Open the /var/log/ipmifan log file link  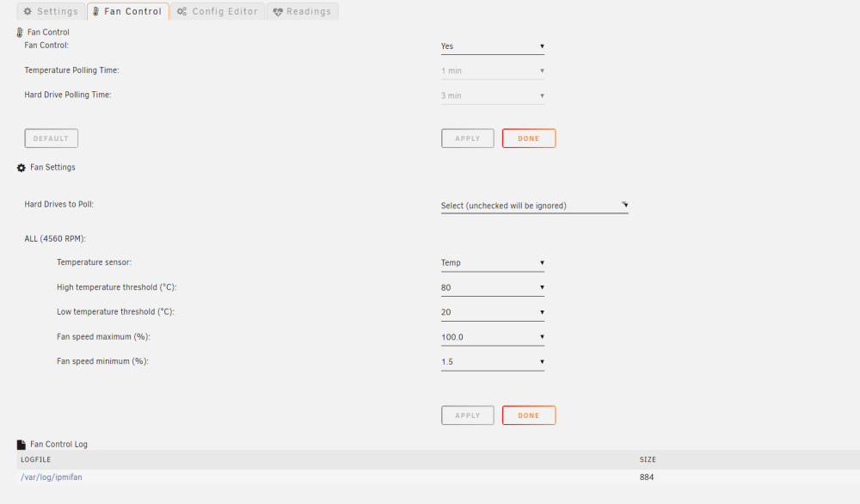[x=52, y=477]
